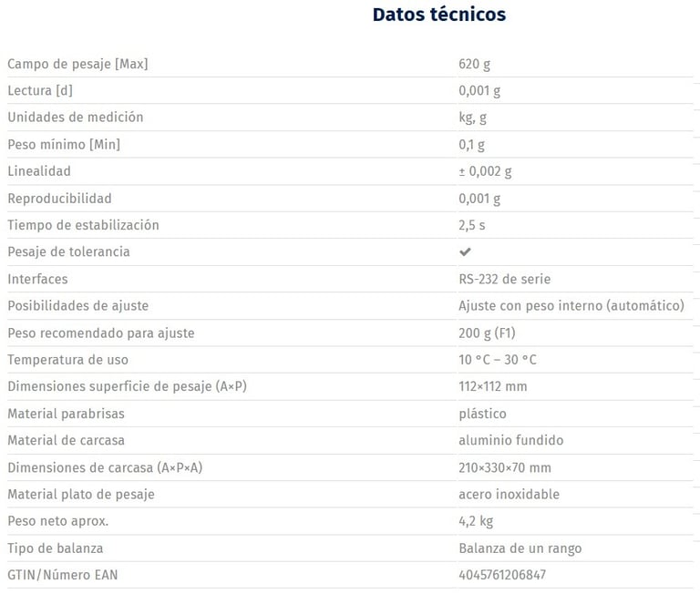Click the Reproducibilidad row label
This screenshot has width=700, height=594.
point(59,198)
